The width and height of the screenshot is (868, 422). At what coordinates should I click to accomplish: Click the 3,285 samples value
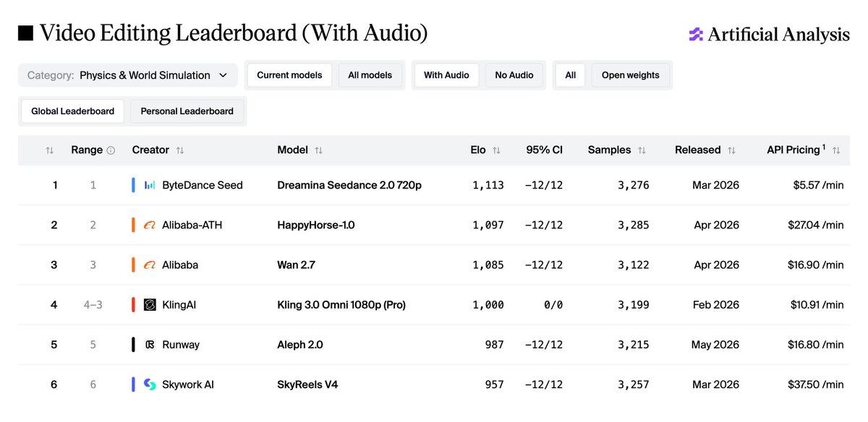click(x=634, y=225)
